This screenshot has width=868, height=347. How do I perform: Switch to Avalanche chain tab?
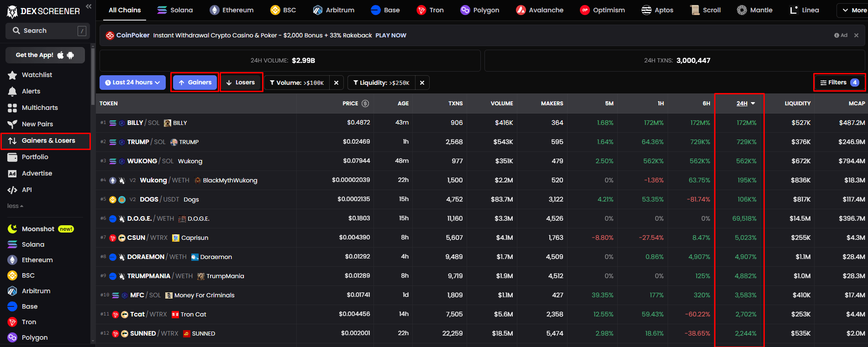540,10
